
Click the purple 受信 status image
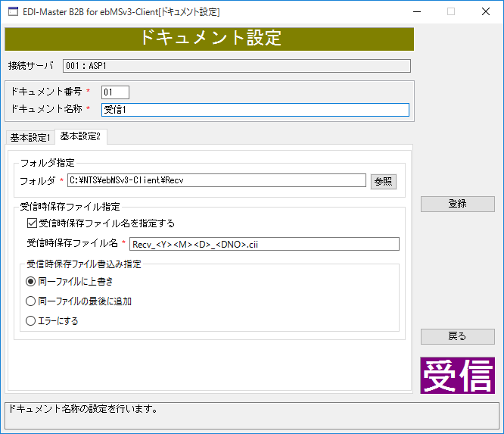point(457,375)
